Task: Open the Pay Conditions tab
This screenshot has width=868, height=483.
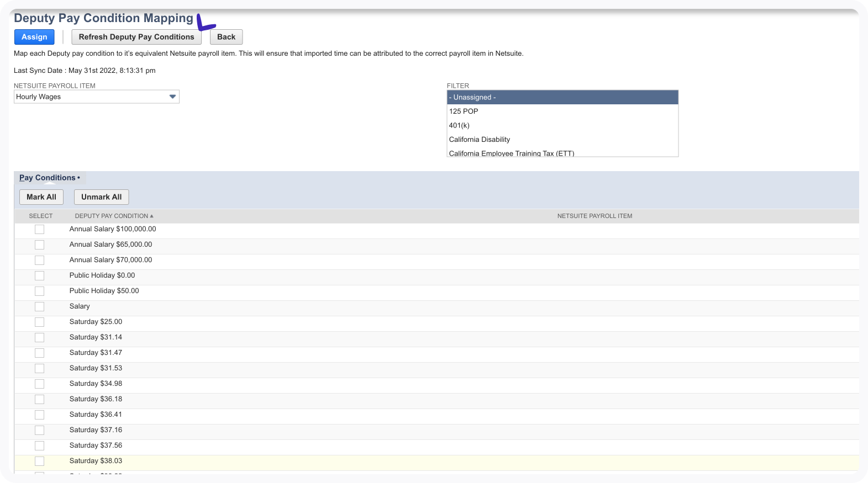Action: pyautogui.click(x=50, y=178)
